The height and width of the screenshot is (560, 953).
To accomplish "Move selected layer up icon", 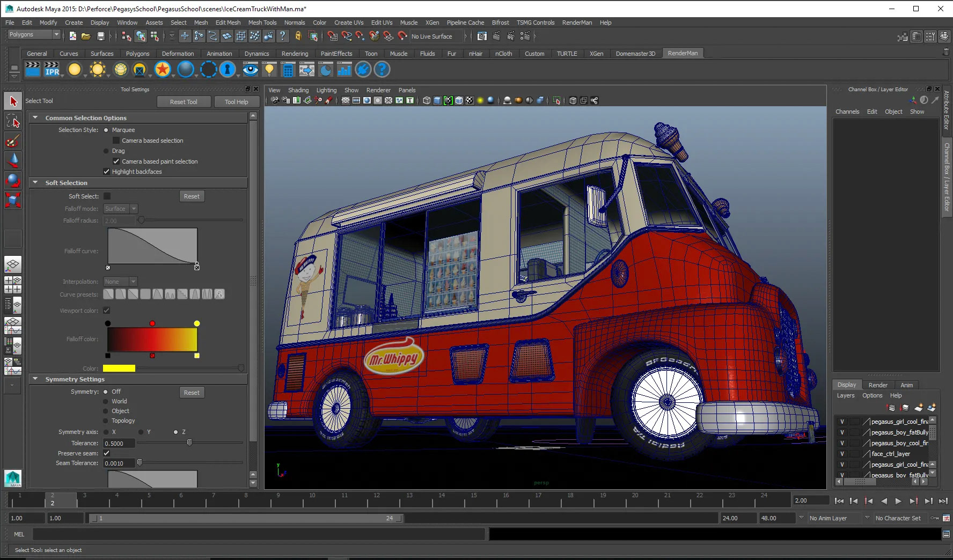I will click(892, 408).
